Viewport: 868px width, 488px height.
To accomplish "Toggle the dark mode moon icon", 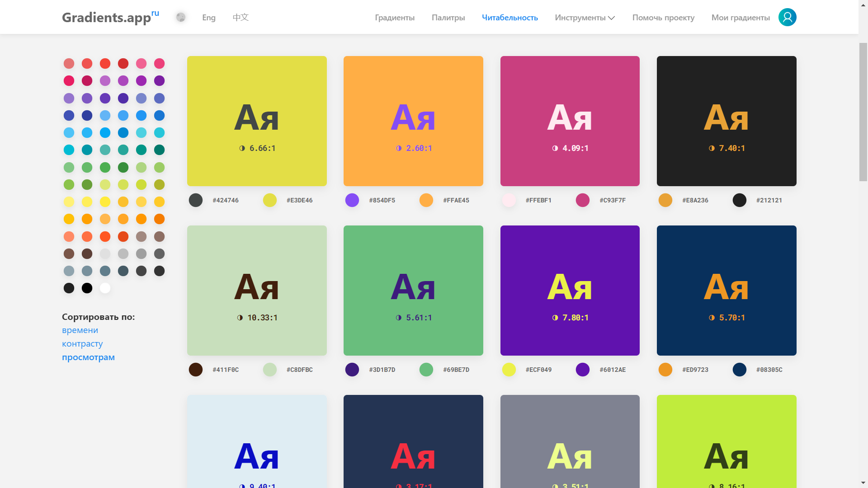I will (x=181, y=17).
